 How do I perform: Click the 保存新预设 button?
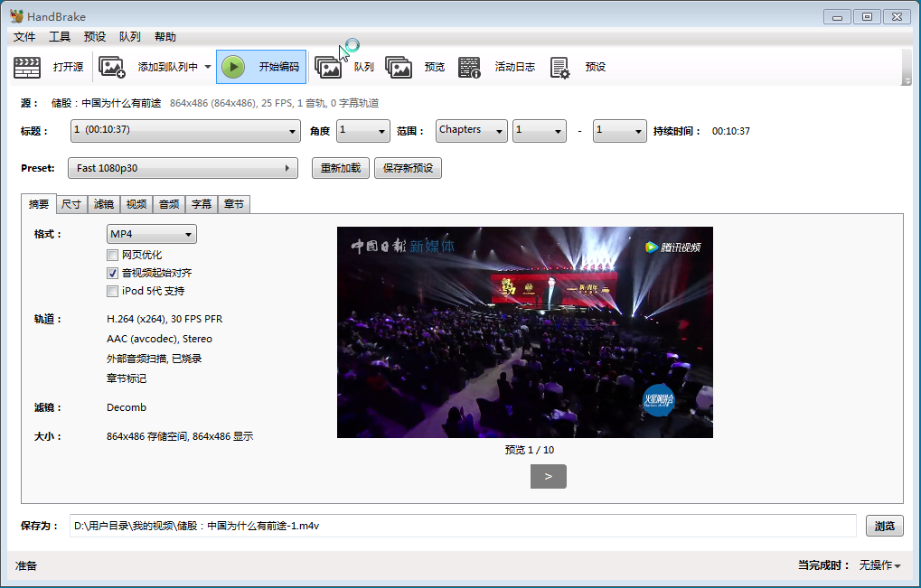point(408,168)
